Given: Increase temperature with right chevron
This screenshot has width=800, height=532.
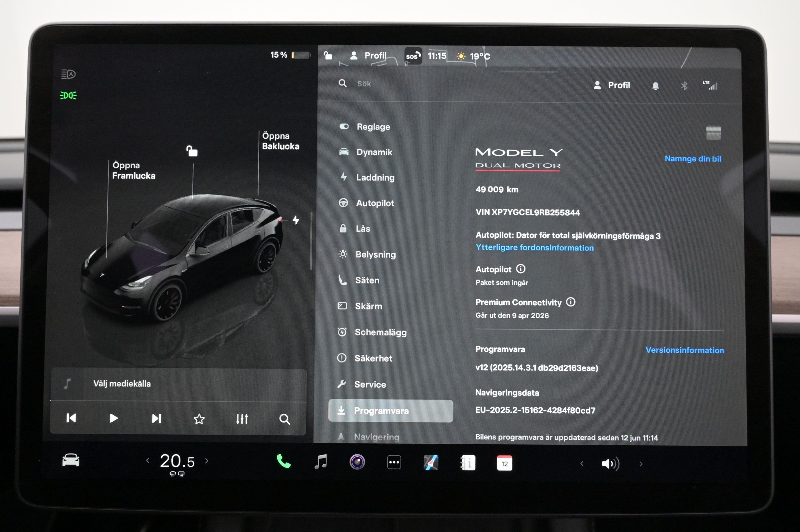Looking at the screenshot, I should [x=207, y=461].
